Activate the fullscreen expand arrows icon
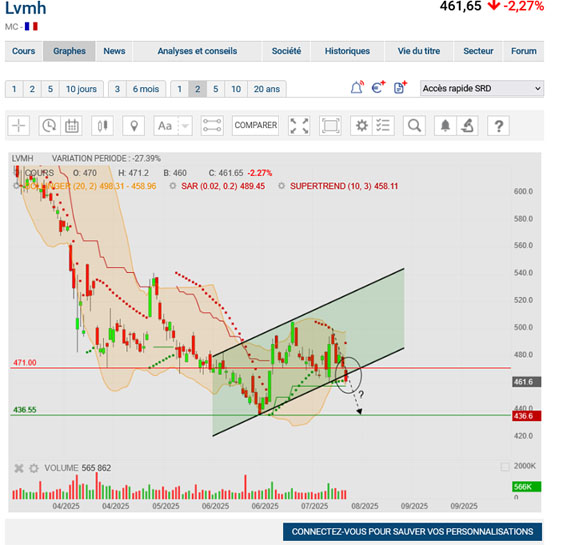The image size is (567, 545). tap(299, 126)
